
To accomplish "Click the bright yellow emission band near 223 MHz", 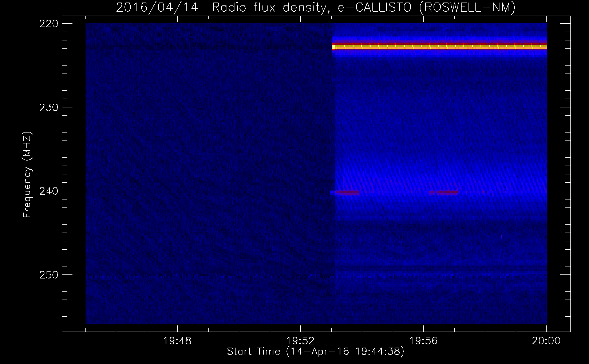I will click(x=439, y=47).
